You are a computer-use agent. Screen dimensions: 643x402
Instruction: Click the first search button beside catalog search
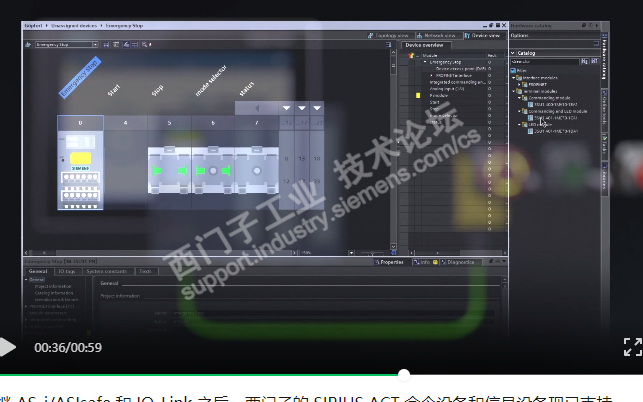coord(584,62)
